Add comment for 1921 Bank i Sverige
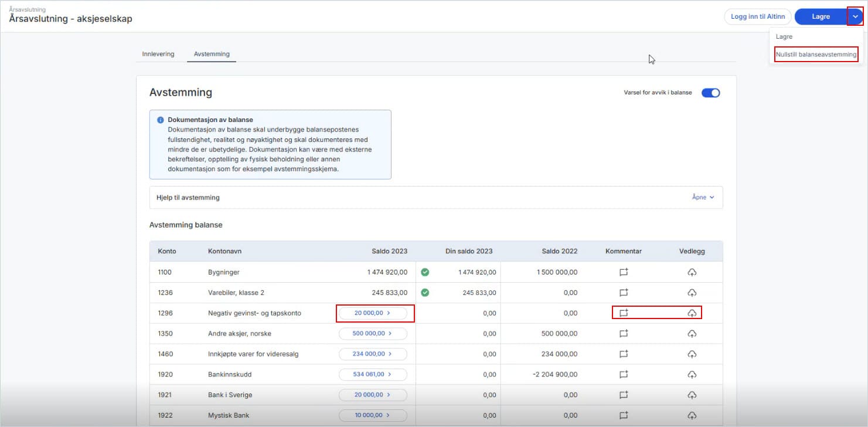 pyautogui.click(x=624, y=395)
